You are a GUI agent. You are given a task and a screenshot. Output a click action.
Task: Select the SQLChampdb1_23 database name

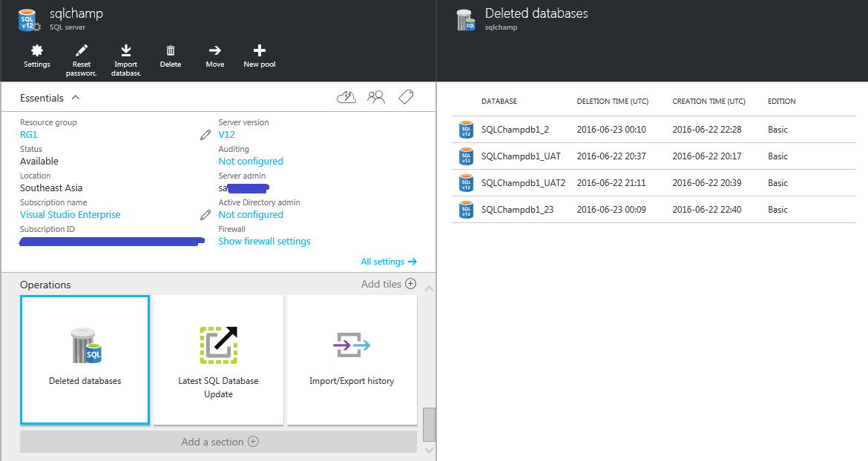point(517,210)
